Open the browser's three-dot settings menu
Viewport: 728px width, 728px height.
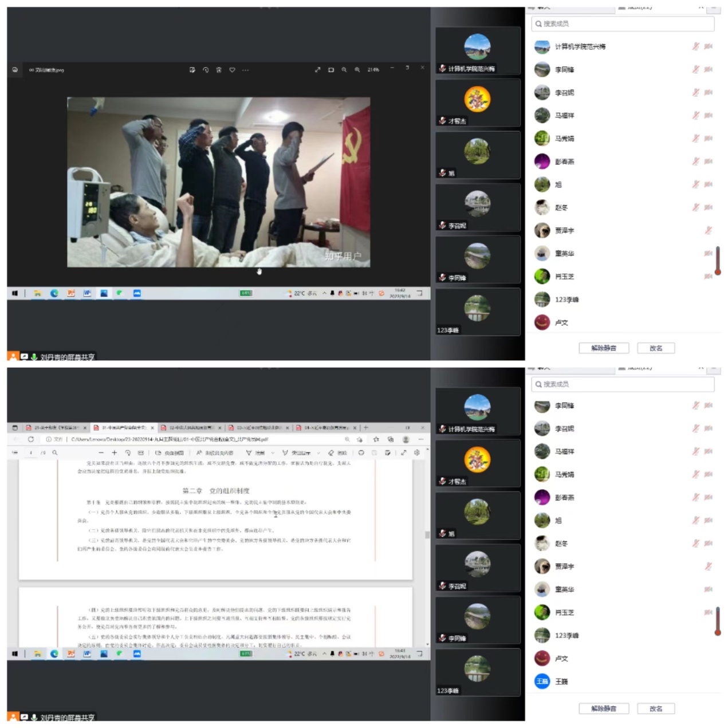(420, 439)
